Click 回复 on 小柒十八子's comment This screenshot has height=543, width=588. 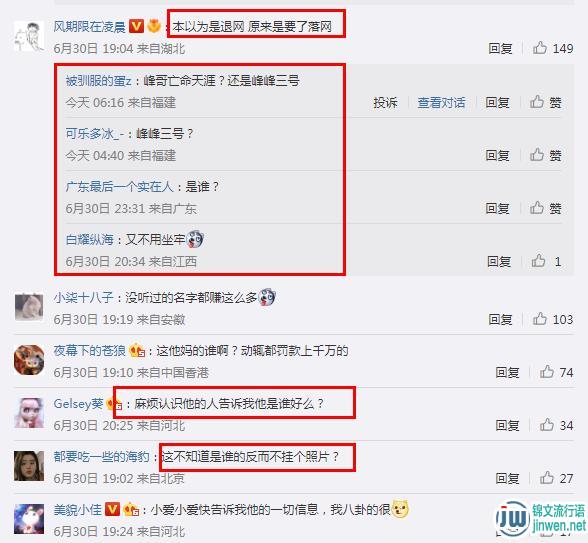(500, 320)
